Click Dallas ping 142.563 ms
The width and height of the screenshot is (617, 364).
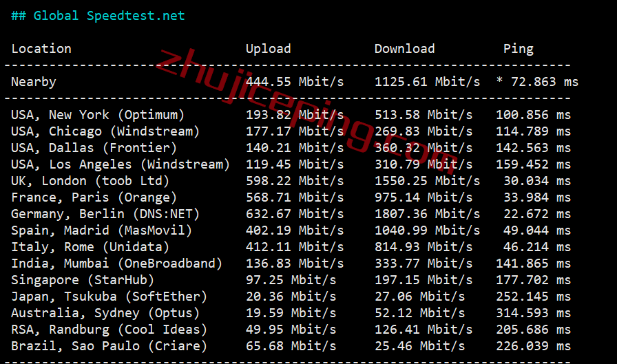tap(533, 148)
